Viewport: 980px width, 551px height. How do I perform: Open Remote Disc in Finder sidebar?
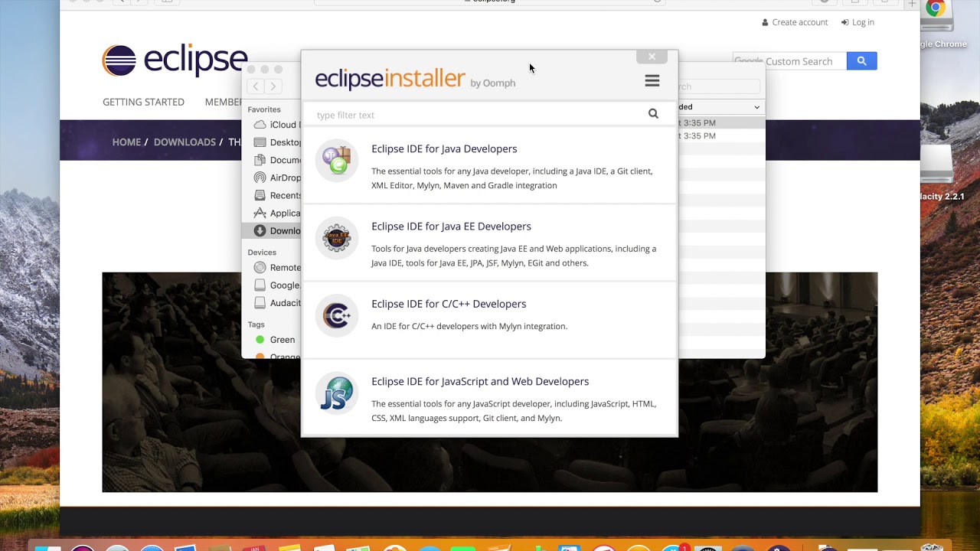pos(276,268)
